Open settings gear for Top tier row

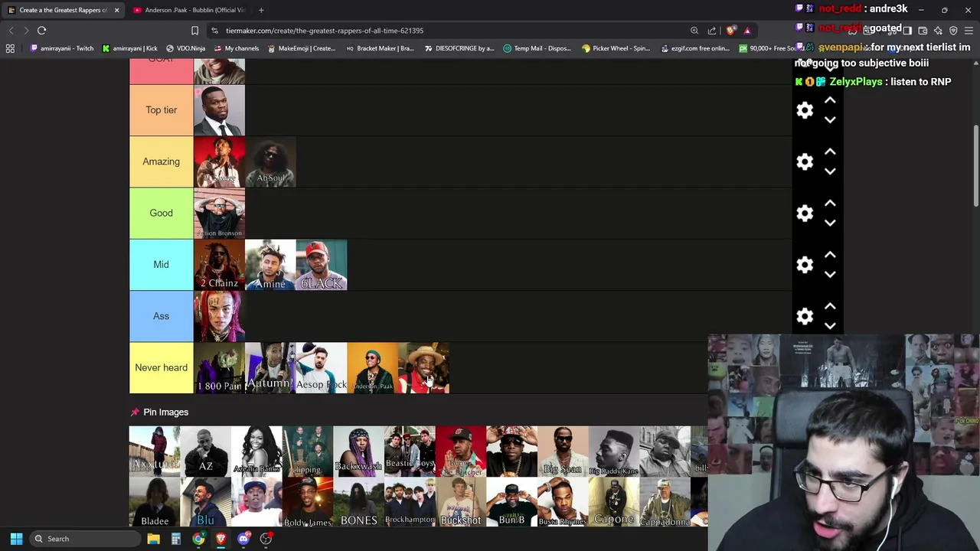pyautogui.click(x=805, y=110)
